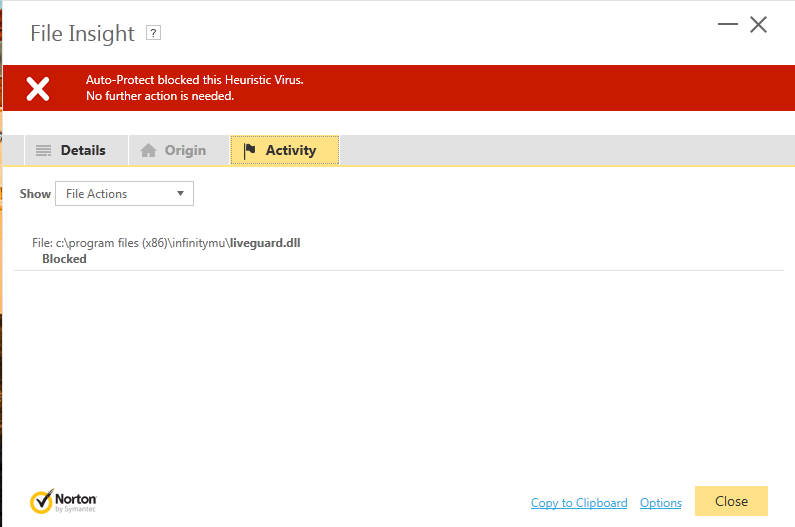
Task: Open the File Insight help question-mark icon
Action: (153, 33)
